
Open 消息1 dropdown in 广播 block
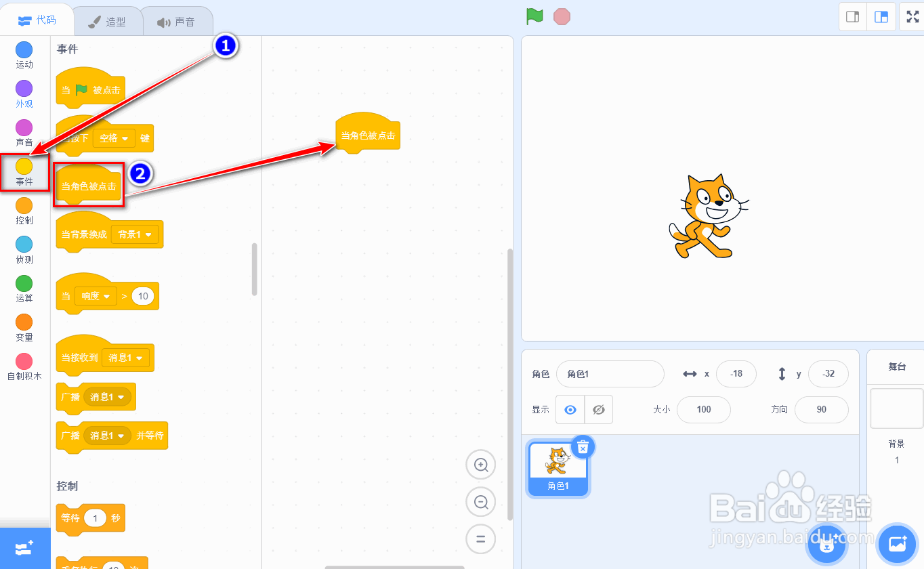[107, 397]
